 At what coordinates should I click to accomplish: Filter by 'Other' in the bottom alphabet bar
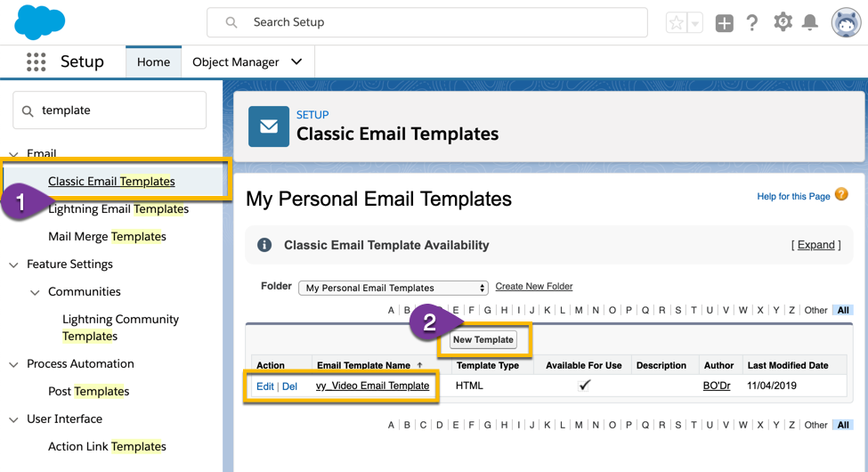[x=815, y=425]
